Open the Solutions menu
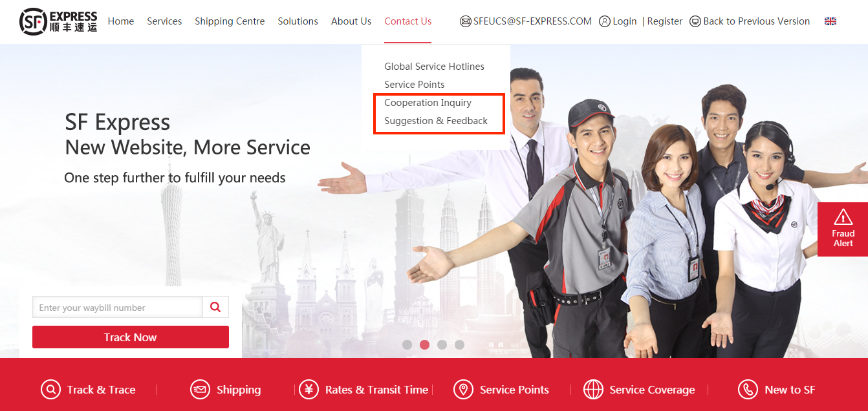Screen dimensions: 868x411 click(x=298, y=21)
